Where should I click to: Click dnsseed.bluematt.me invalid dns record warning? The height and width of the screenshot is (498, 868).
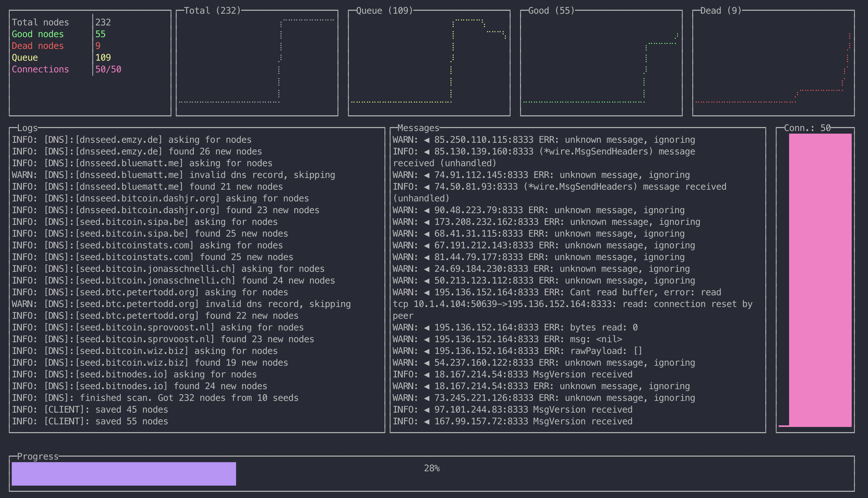pyautogui.click(x=173, y=175)
